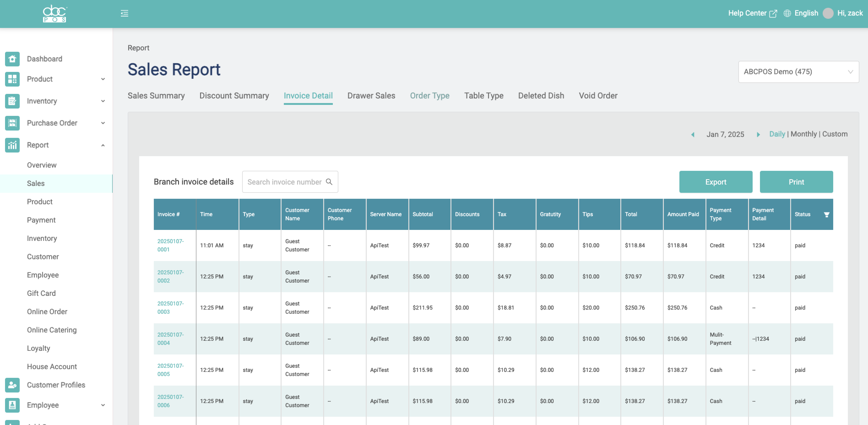The width and height of the screenshot is (868, 425).
Task: Open invoice 20250107-0003
Action: [x=171, y=308]
